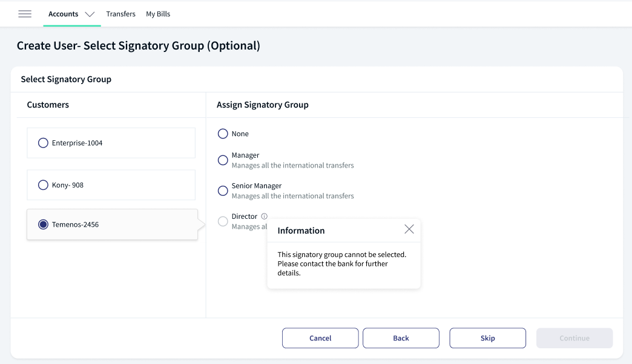Image resolution: width=632 pixels, height=364 pixels.
Task: Click the Kony- 908 customer card
Action: coord(111,185)
